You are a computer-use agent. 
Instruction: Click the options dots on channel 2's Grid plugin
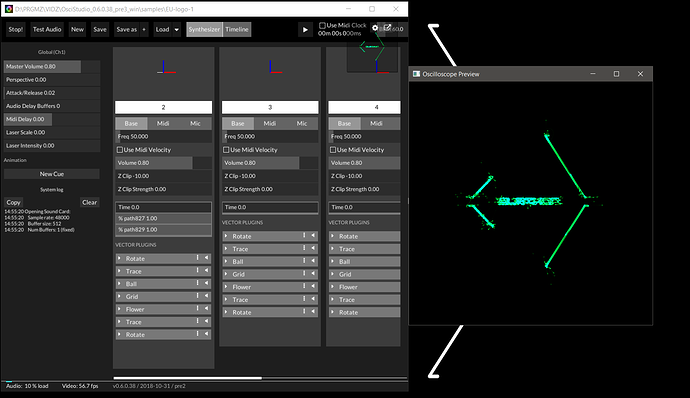click(x=198, y=296)
